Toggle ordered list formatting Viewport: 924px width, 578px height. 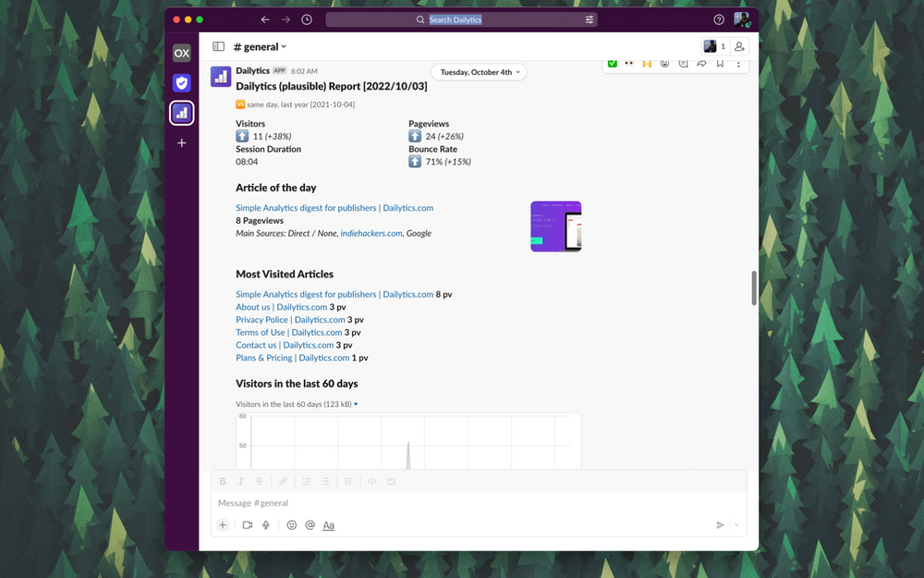tap(307, 481)
